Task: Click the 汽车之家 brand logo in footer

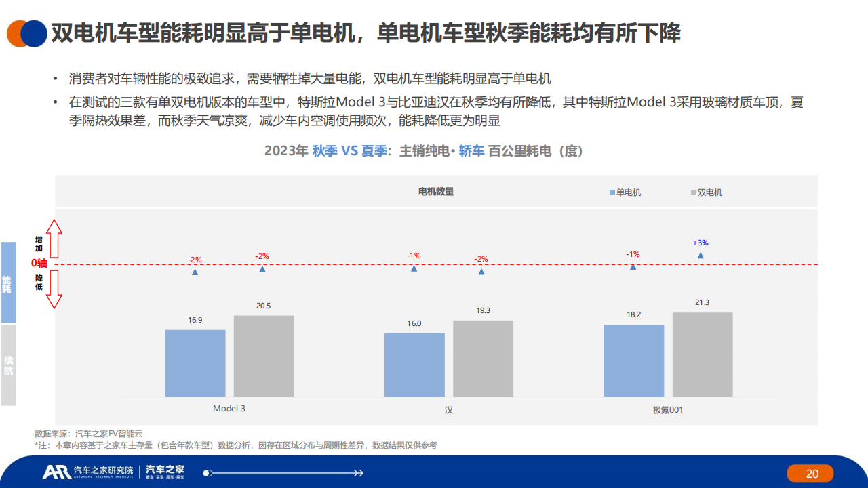Action: [x=165, y=472]
